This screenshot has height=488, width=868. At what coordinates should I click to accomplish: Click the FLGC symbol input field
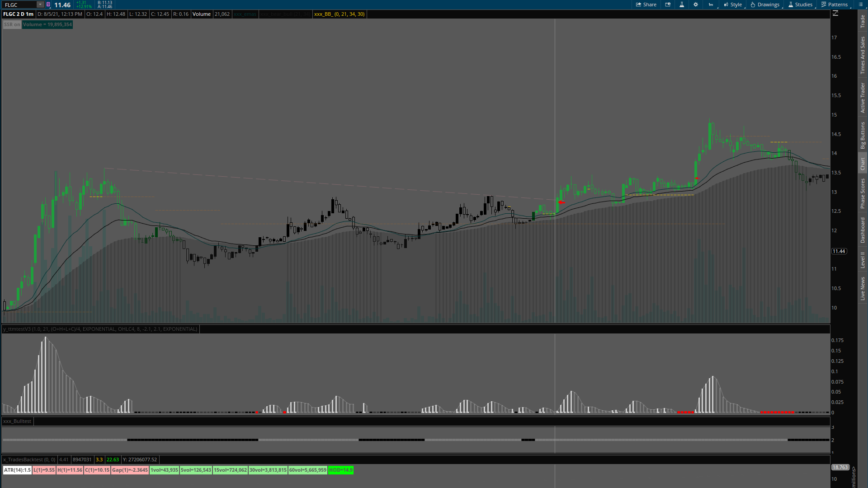pyautogui.click(x=19, y=5)
